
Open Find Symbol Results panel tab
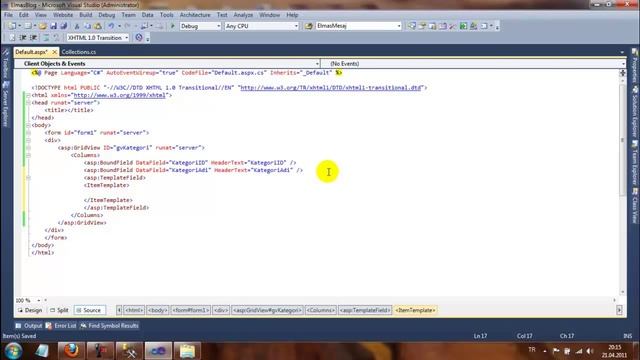pyautogui.click(x=109, y=326)
